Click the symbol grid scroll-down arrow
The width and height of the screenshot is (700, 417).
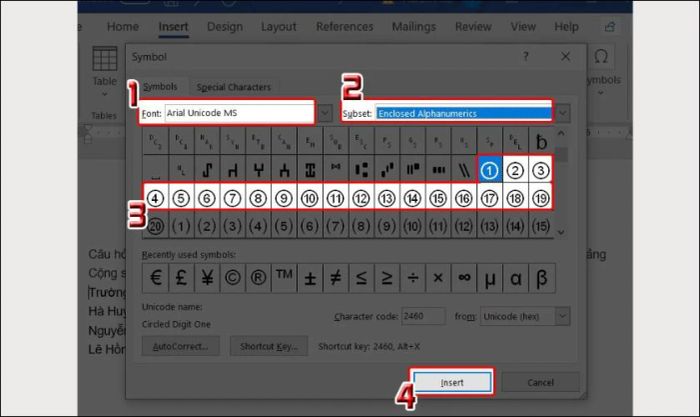(x=561, y=232)
